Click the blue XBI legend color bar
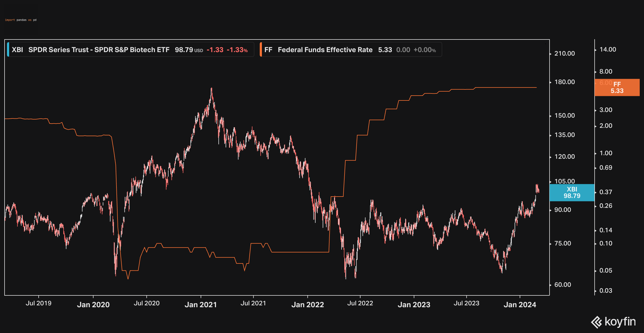The height and width of the screenshot is (333, 644). tap(8, 50)
